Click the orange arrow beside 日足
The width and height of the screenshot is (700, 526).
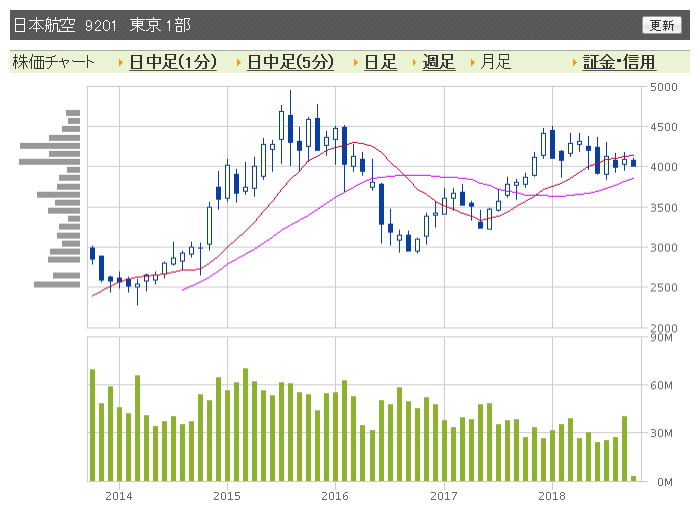click(x=357, y=62)
